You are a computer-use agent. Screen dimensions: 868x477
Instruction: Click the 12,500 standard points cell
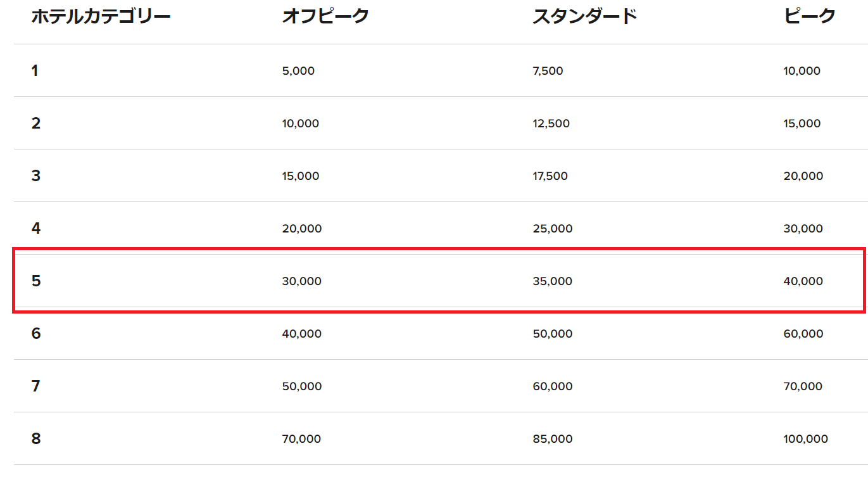[551, 124]
